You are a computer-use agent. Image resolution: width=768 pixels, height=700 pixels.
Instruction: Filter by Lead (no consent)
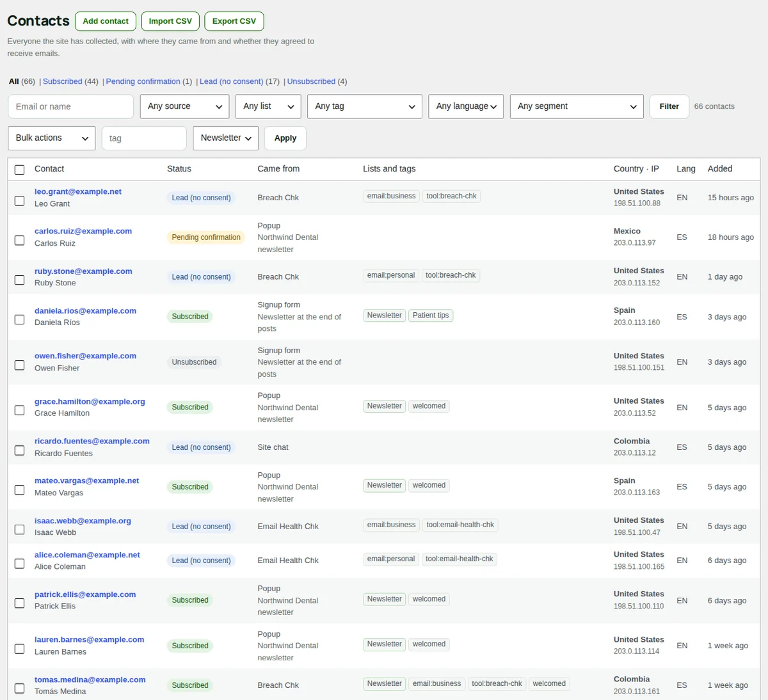[x=231, y=81]
